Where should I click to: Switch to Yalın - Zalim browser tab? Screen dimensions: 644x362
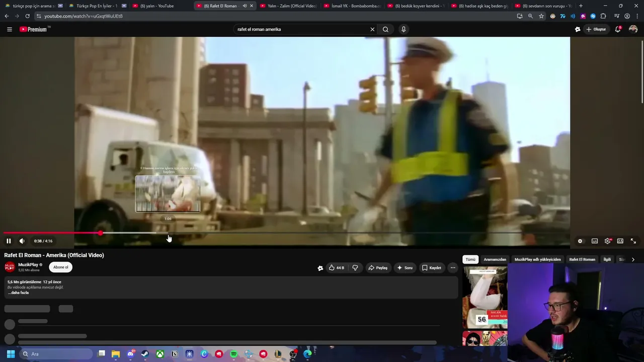point(292,6)
